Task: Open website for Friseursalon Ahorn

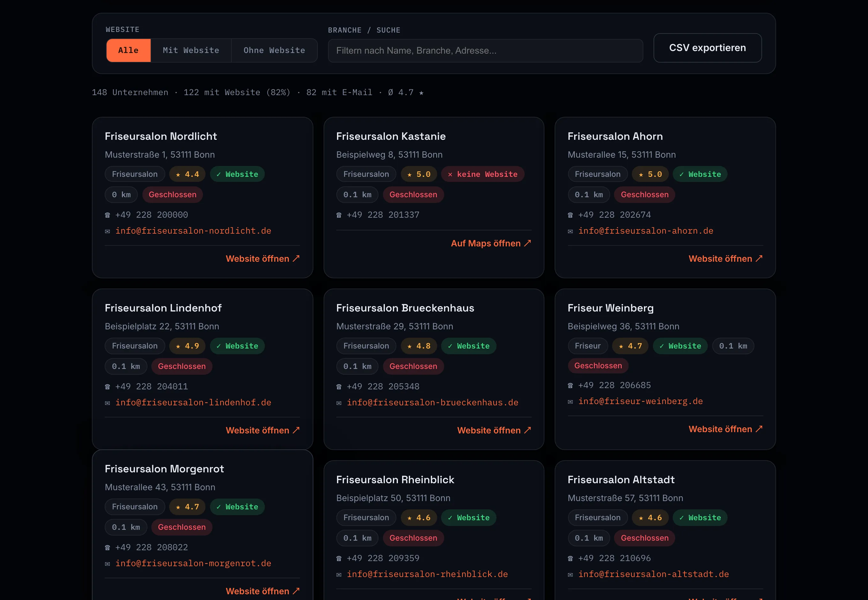Action: (726, 259)
